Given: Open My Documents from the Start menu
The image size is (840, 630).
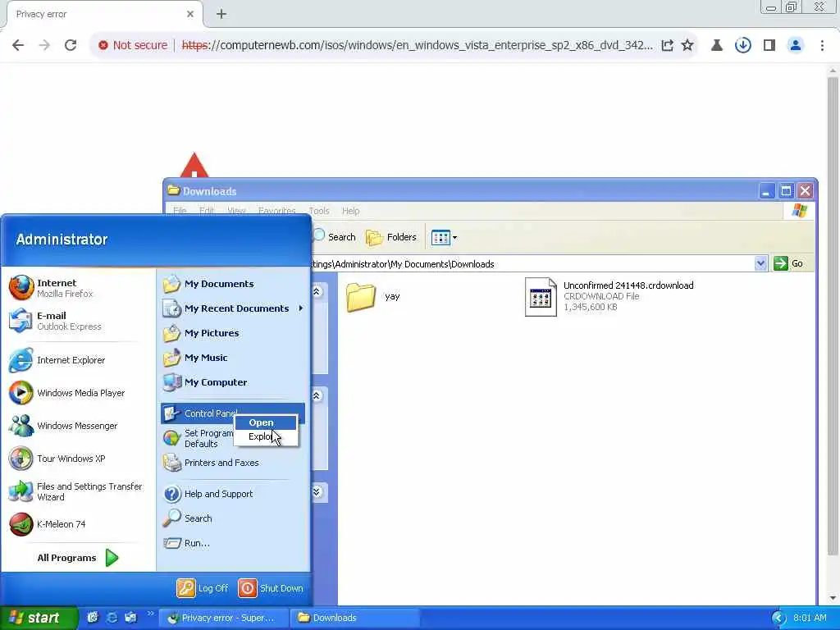Looking at the screenshot, I should pyautogui.click(x=233, y=283).
